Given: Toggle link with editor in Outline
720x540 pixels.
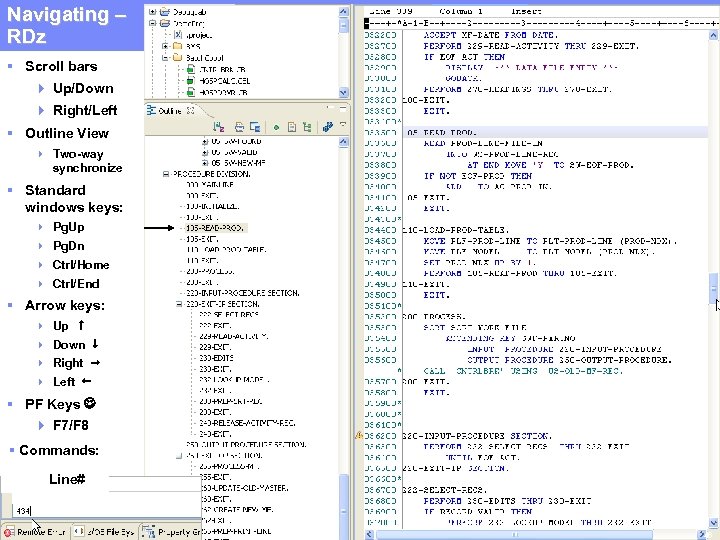Looking at the screenshot, I should [x=327, y=127].
